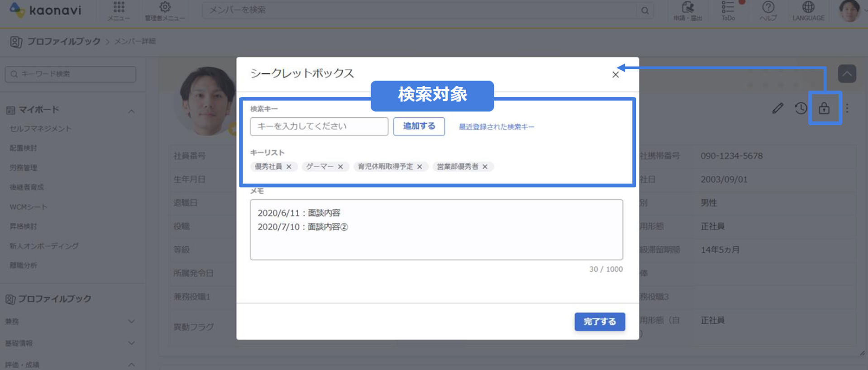Open WCMシート in sidebar
This screenshot has width=868, height=370.
click(29, 207)
